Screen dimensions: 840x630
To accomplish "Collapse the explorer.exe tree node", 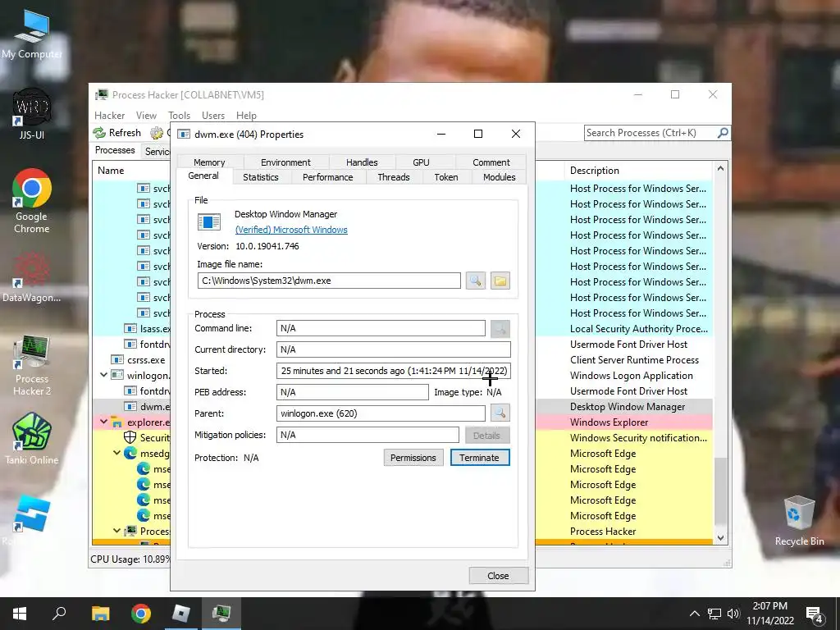I will coord(104,422).
